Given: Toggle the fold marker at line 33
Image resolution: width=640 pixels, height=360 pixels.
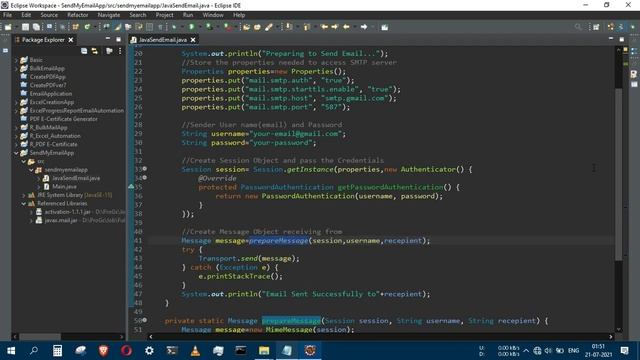Looking at the screenshot, I should pyautogui.click(x=145, y=169).
